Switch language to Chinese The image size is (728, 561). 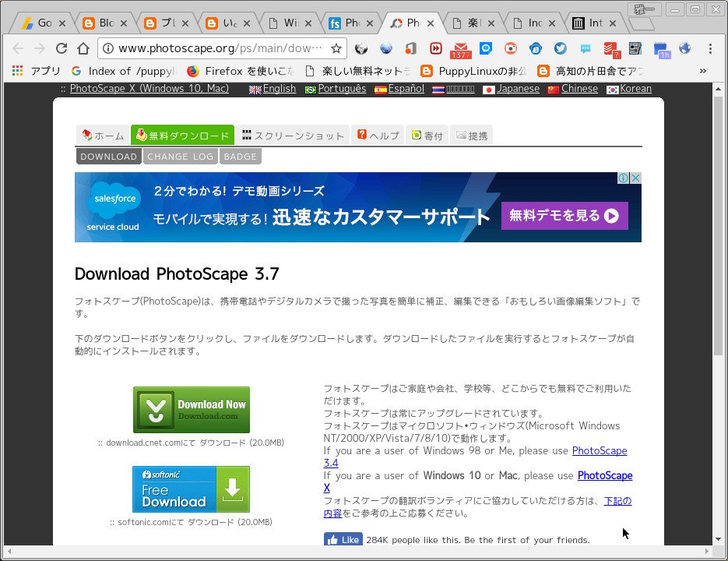click(x=579, y=88)
